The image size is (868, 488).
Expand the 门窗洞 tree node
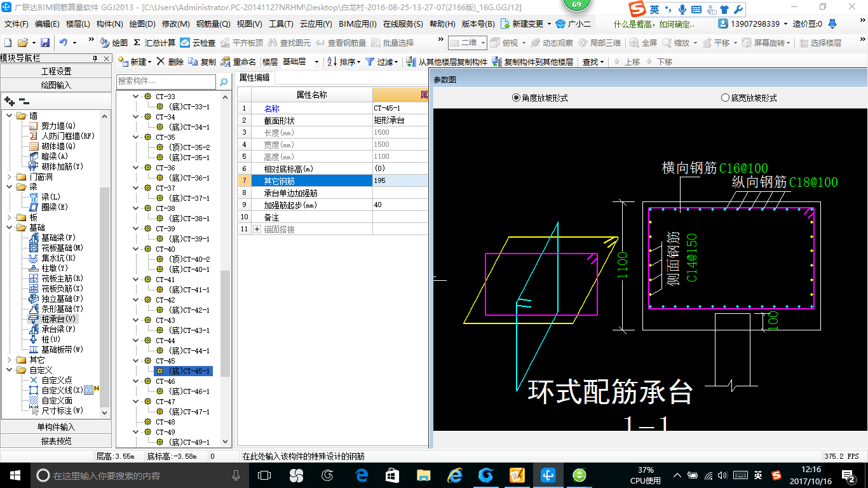[10, 177]
